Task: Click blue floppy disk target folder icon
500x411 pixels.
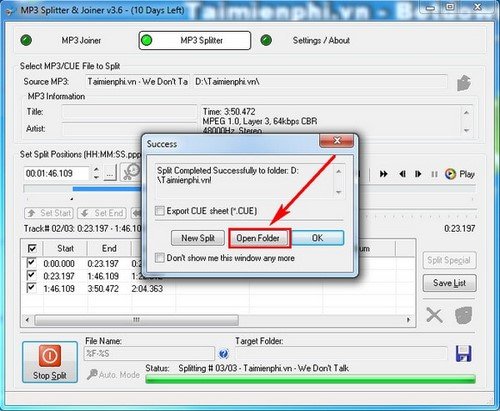Action: (464, 353)
